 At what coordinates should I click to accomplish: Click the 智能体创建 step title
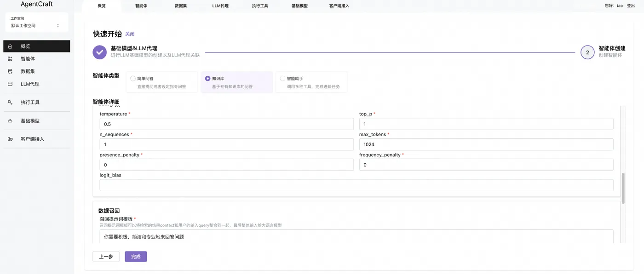[x=612, y=48]
